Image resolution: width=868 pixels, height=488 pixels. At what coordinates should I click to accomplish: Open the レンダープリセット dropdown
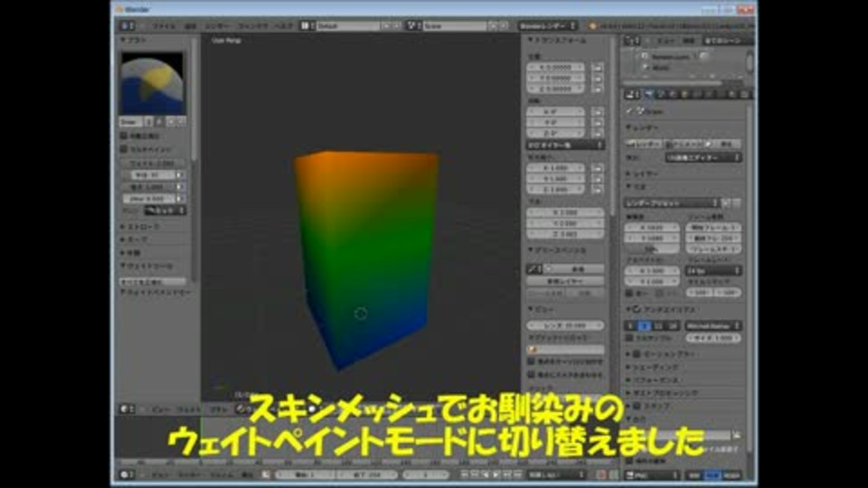point(672,203)
